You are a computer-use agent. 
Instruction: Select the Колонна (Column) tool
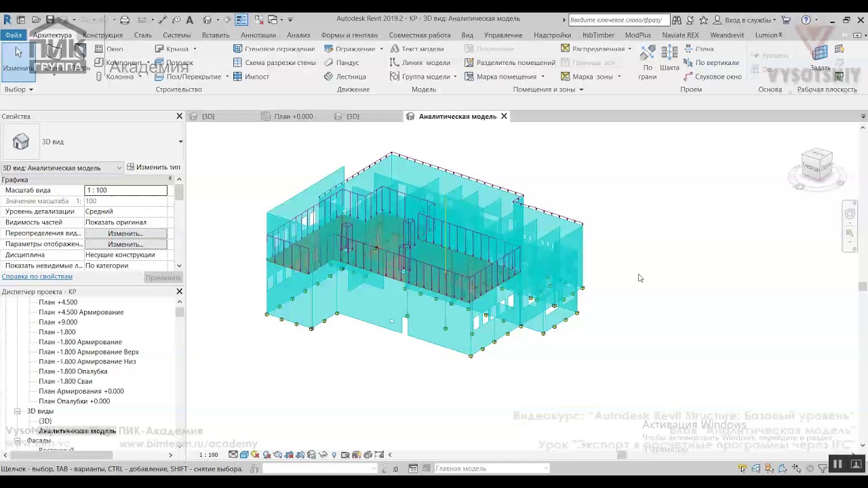tap(114, 77)
